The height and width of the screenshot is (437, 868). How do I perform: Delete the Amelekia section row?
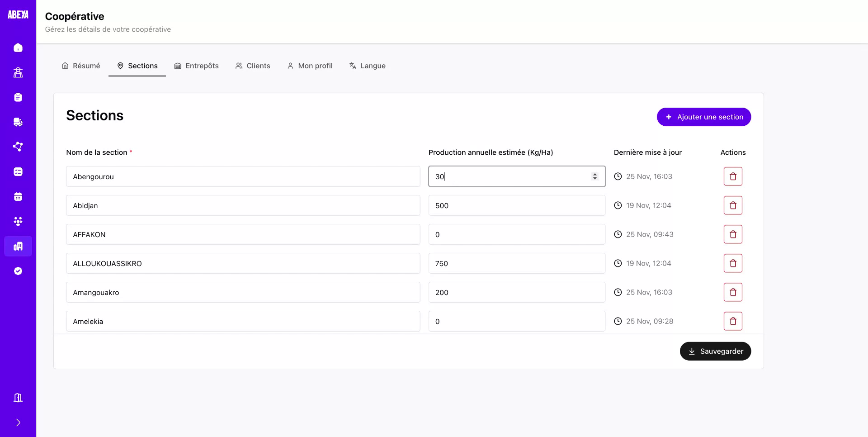pos(733,321)
